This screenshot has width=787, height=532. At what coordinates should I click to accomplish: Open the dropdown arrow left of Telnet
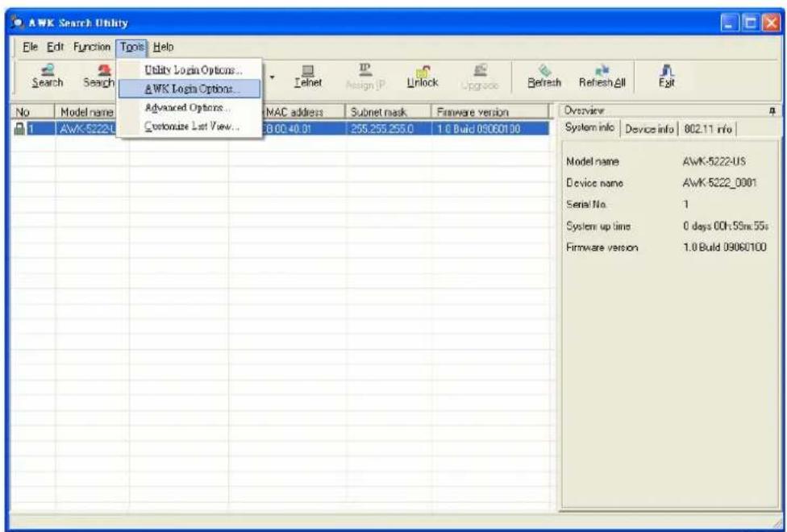coord(272,77)
